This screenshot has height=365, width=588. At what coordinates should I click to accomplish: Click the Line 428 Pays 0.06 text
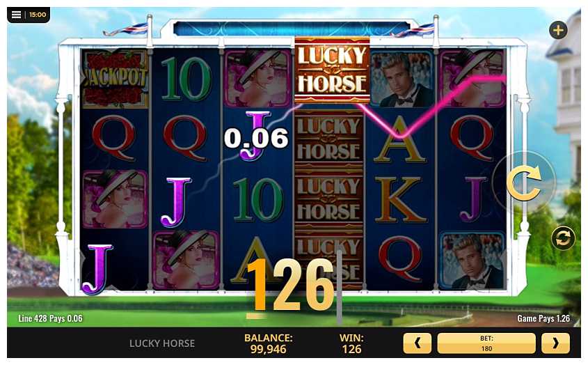50,318
